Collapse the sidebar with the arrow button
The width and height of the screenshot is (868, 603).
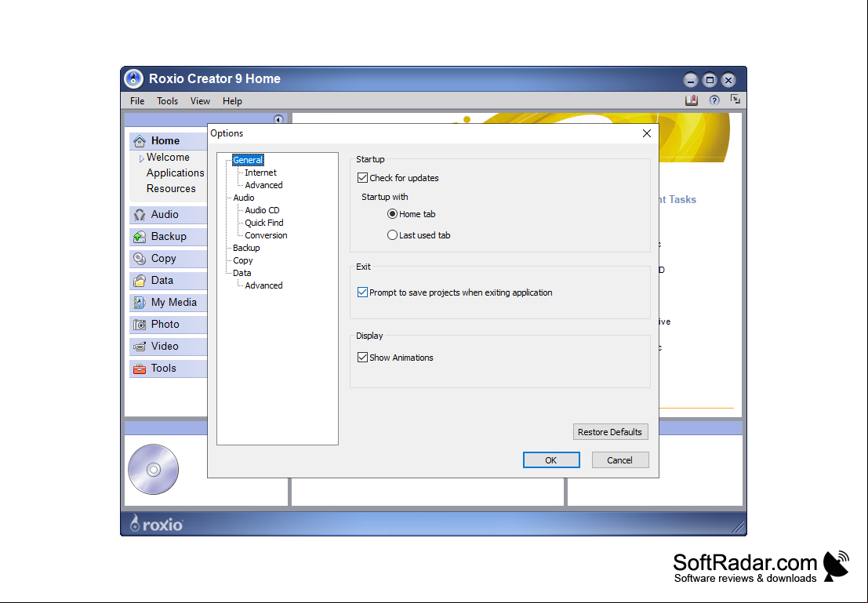click(x=278, y=119)
